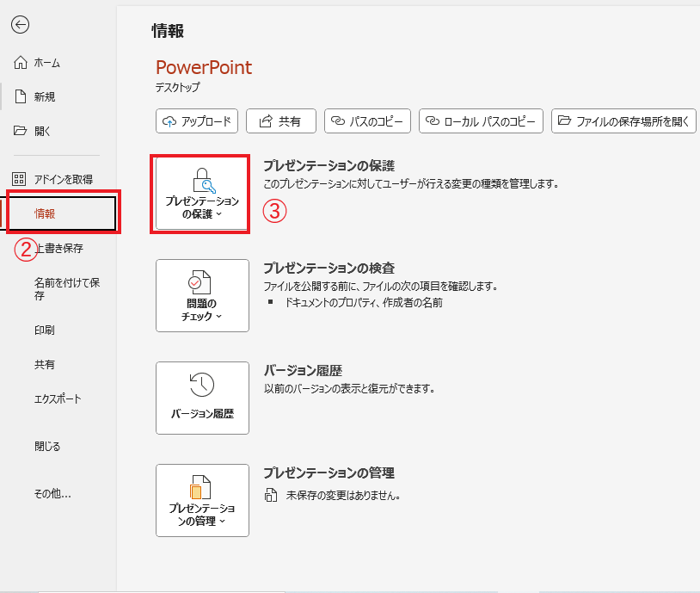Viewport: 700px width, 593px height.
Task: Click ファイルの保存場所を開く button label
Action: (x=633, y=121)
